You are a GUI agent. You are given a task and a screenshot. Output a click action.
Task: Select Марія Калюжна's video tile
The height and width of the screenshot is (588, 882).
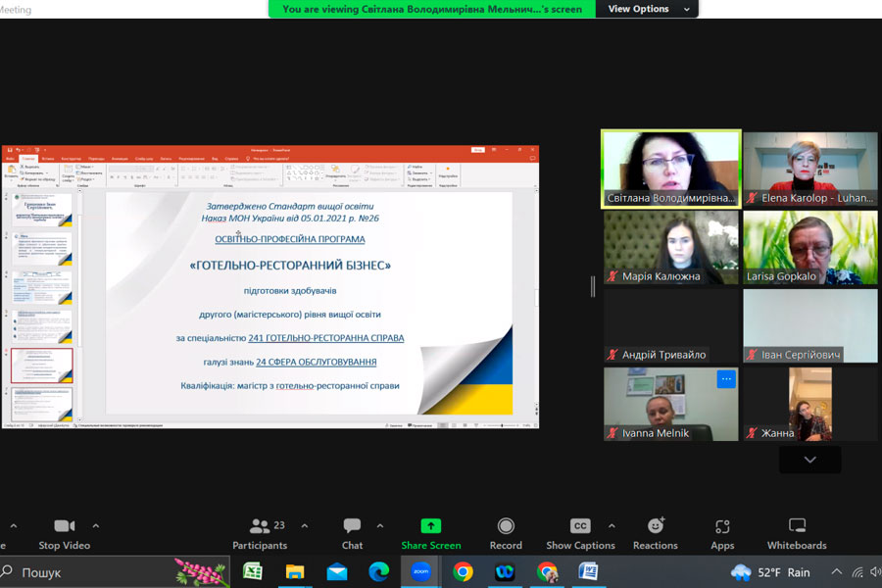pyautogui.click(x=671, y=247)
